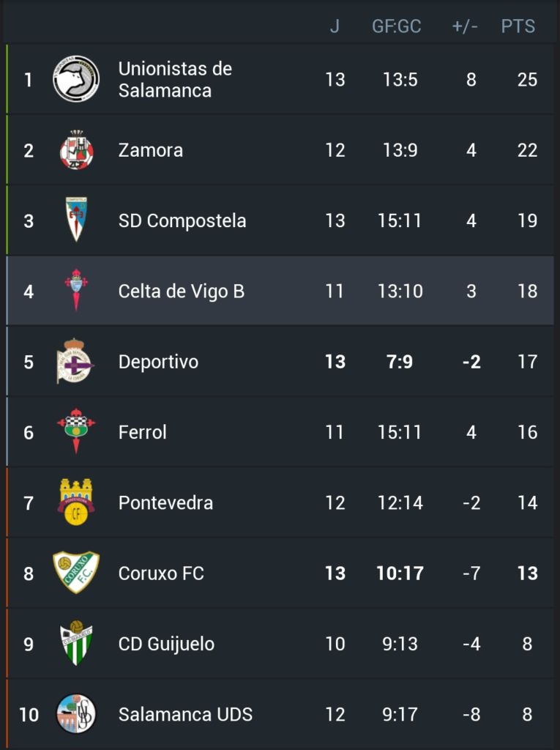Tap the CD Guijuelo crest
This screenshot has width=560, height=750.
76,643
